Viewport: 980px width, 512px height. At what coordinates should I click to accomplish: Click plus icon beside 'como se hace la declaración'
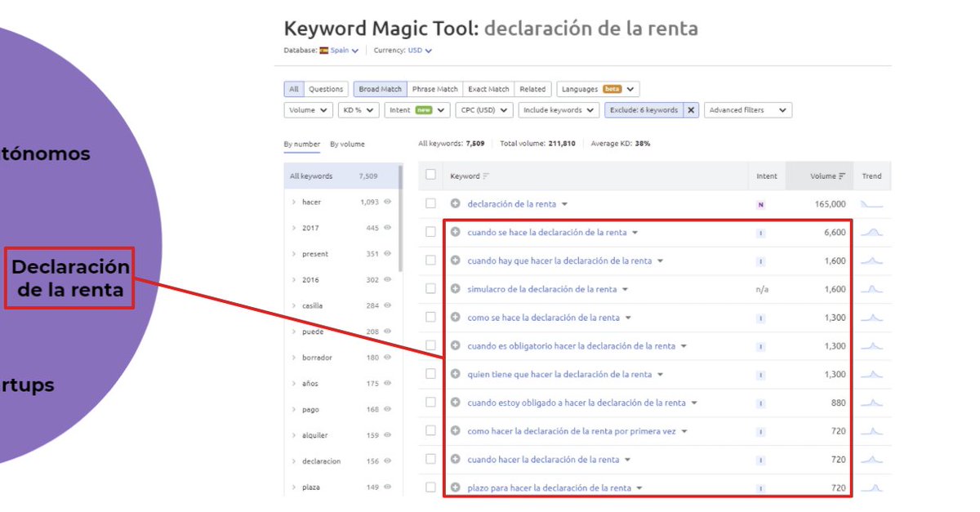coord(455,318)
